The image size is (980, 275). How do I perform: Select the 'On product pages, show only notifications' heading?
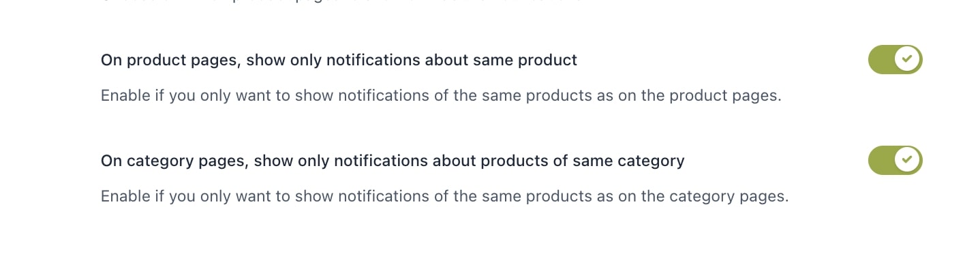[339, 60]
